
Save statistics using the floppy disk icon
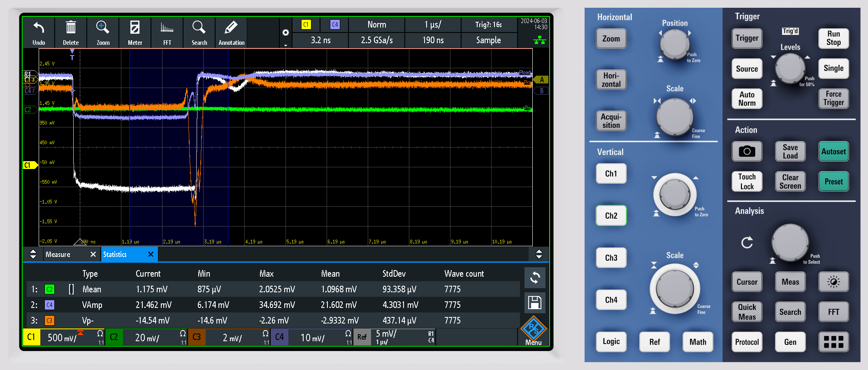point(534,303)
